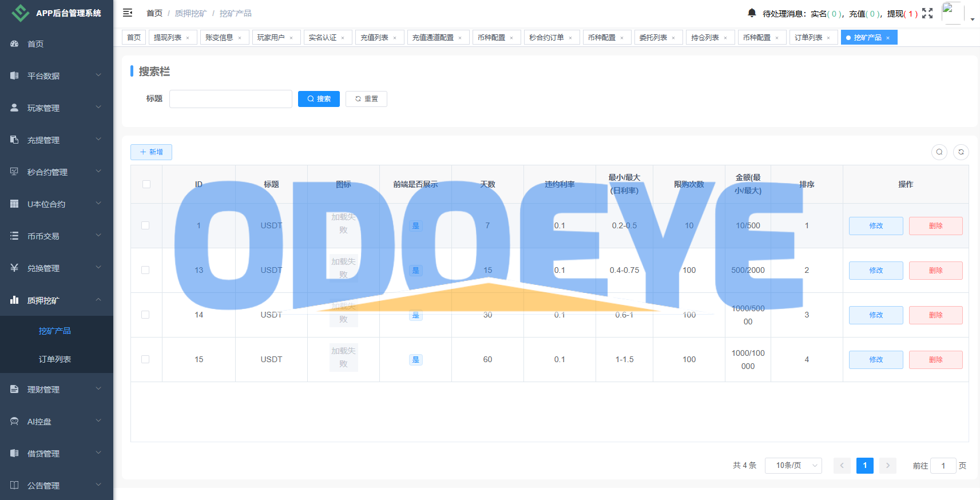Image resolution: width=980 pixels, height=500 pixels.
Task: Click the 充提管理 sidebar icon
Action: pos(14,140)
